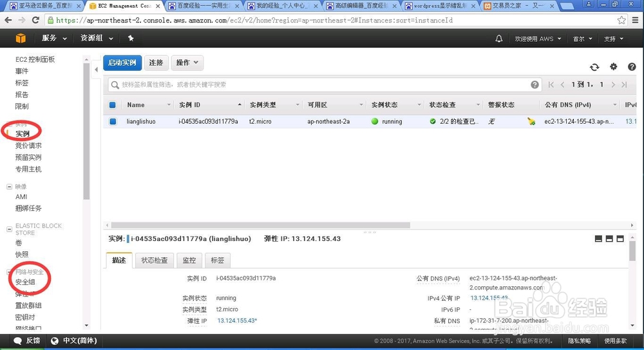
Task: Switch to the 百度经验 browser tab
Action: (x=202, y=6)
